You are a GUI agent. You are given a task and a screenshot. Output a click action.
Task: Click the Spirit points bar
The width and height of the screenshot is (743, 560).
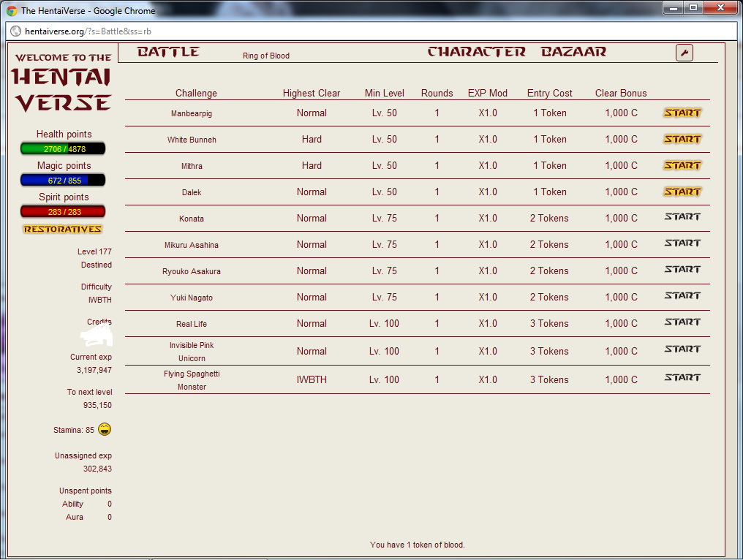pyautogui.click(x=63, y=212)
